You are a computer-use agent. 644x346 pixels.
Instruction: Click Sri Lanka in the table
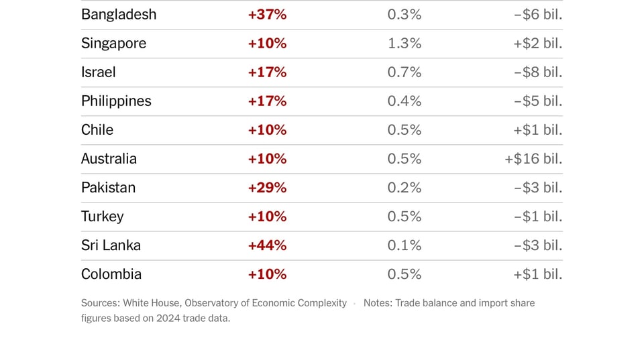tap(111, 245)
